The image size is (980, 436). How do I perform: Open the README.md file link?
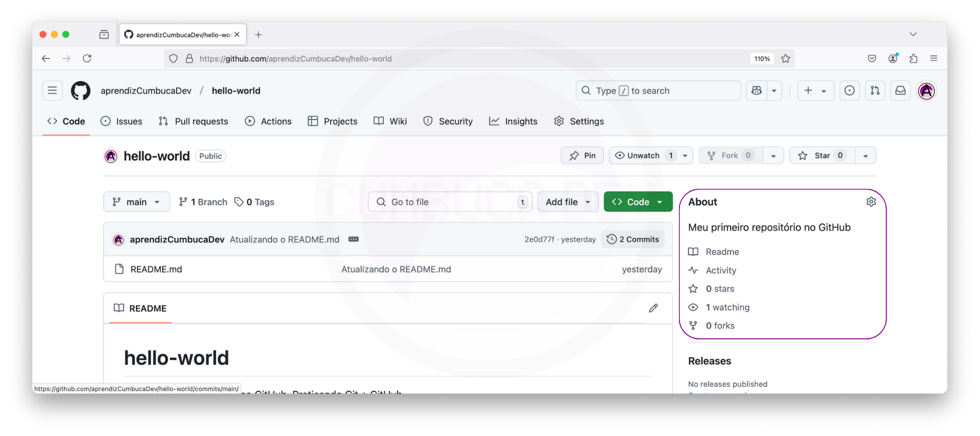(156, 269)
